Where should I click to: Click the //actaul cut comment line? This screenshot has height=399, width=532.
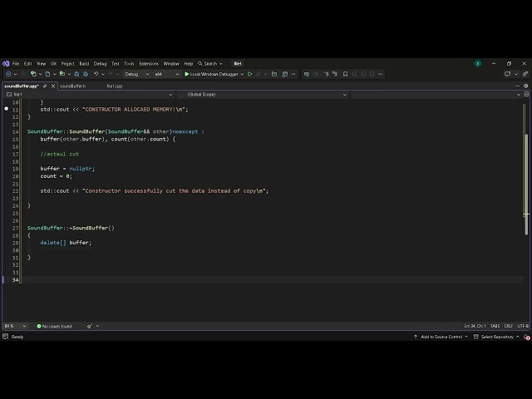point(59,154)
